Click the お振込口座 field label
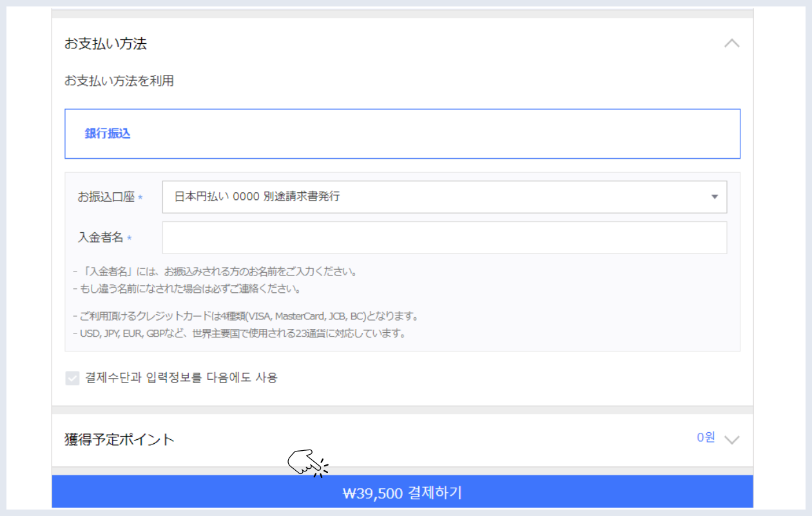 pyautogui.click(x=106, y=197)
